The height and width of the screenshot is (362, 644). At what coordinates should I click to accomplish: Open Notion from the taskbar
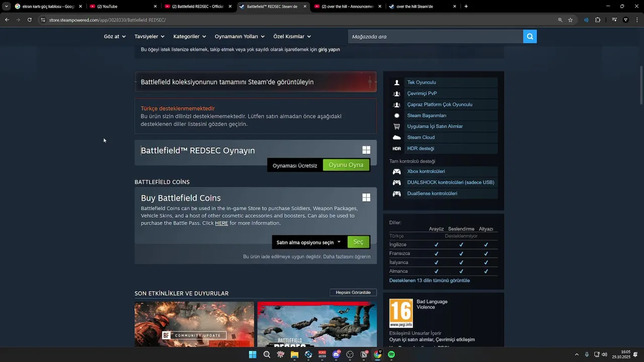point(364,354)
